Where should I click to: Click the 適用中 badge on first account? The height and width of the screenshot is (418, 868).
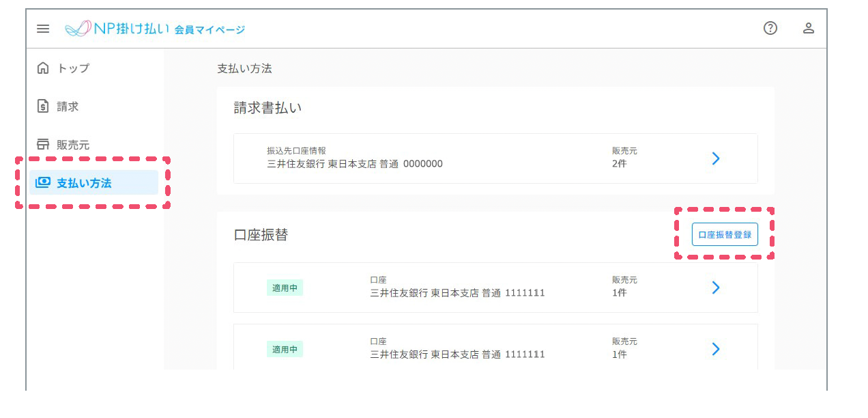(x=285, y=288)
